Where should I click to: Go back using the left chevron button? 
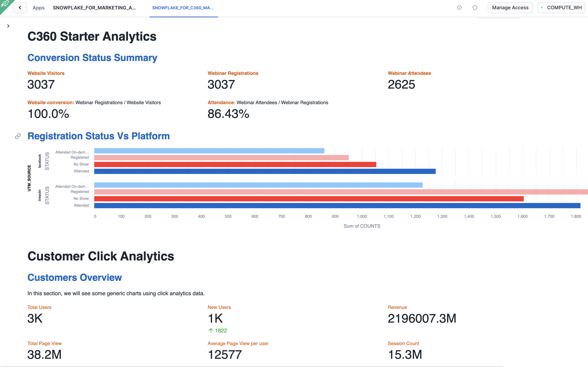point(20,8)
